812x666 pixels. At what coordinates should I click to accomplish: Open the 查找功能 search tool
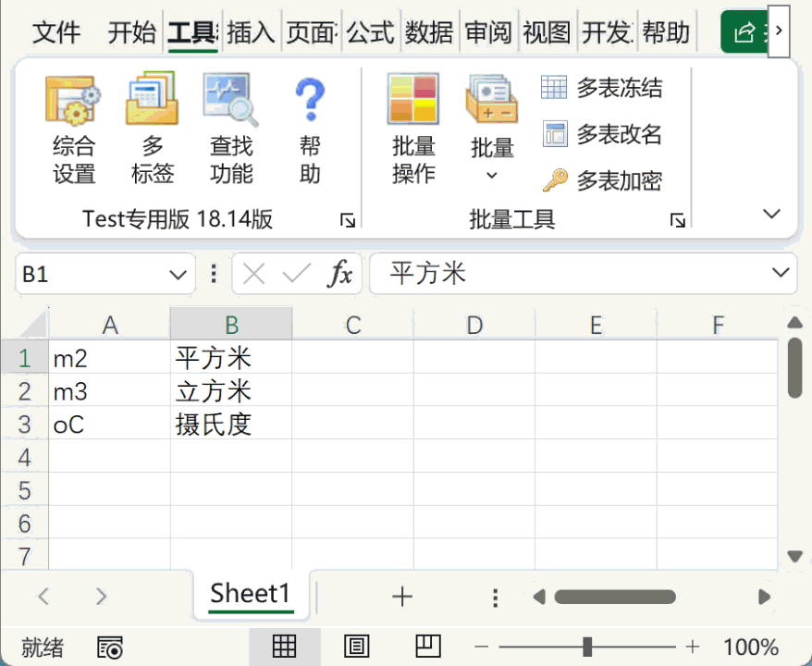(231, 102)
